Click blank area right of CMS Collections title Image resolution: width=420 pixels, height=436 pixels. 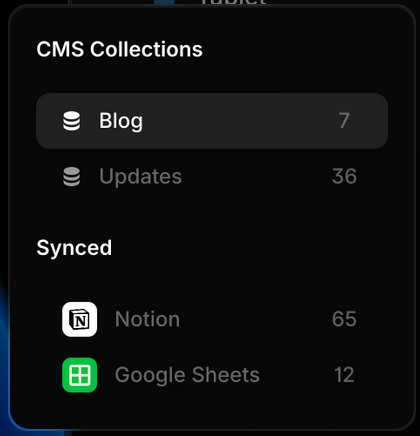point(300,49)
